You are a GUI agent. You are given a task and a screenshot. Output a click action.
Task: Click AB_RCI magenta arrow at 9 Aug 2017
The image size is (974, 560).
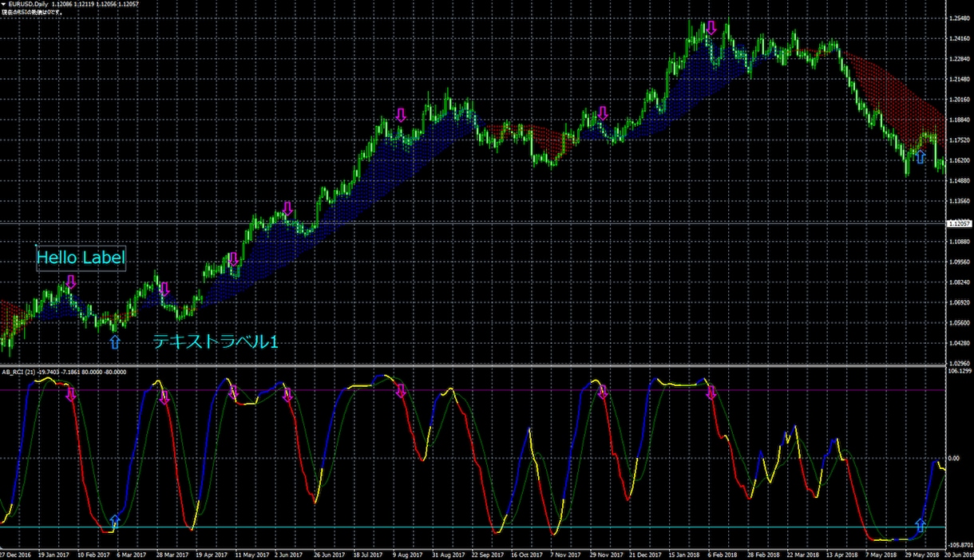[401, 390]
